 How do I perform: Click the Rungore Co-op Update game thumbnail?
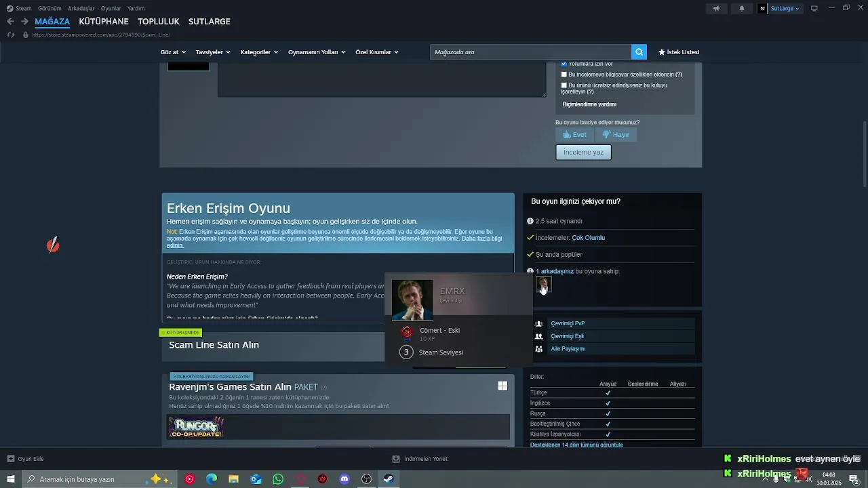click(x=197, y=427)
